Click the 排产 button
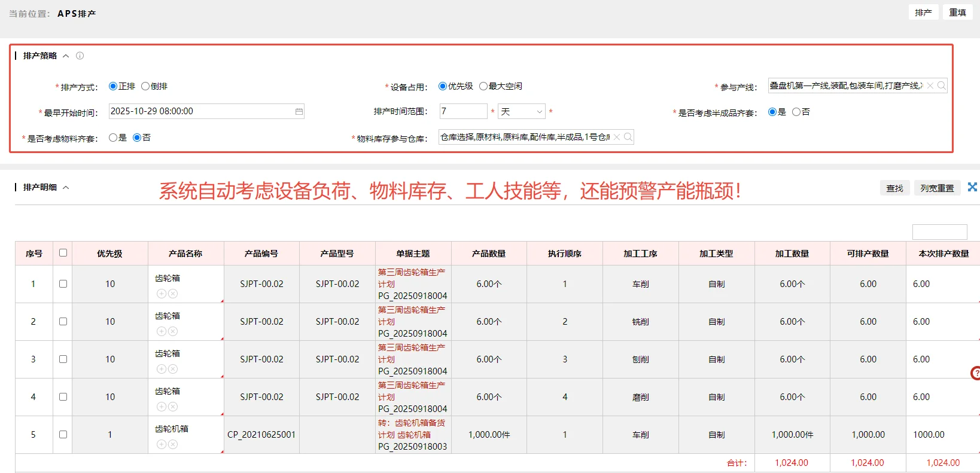 pyautogui.click(x=923, y=13)
